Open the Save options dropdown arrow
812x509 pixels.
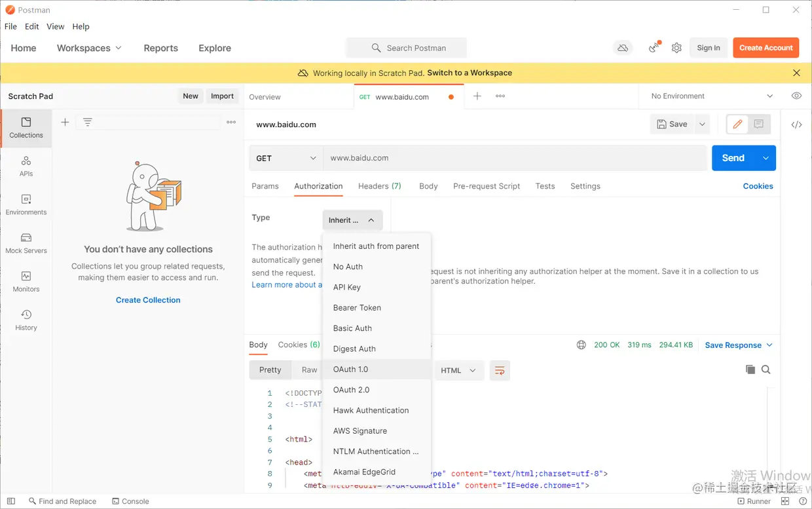[702, 124]
